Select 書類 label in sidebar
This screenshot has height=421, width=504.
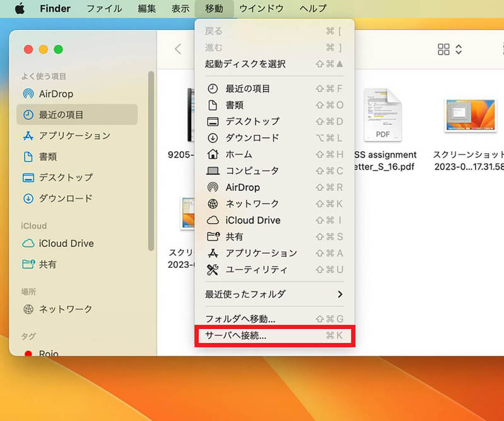(48, 157)
